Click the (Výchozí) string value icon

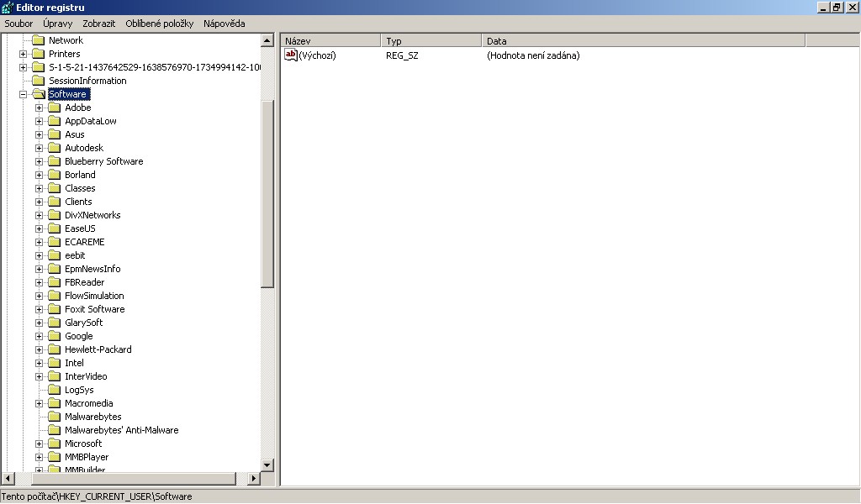click(291, 55)
